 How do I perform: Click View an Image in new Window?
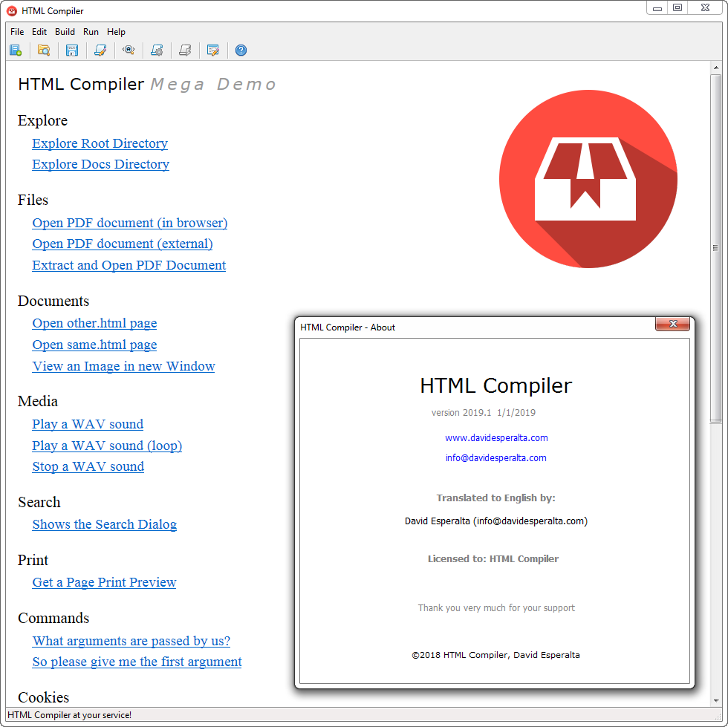point(123,366)
